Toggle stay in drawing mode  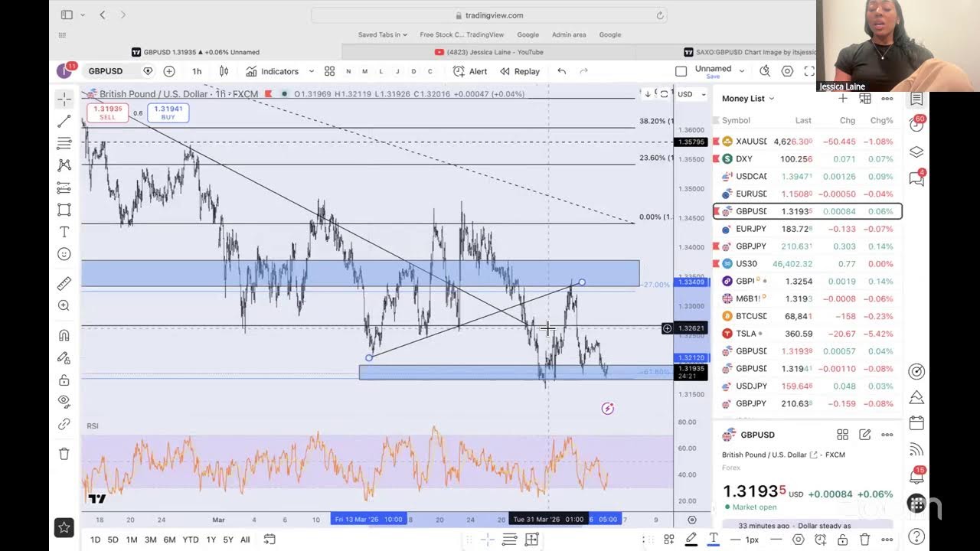point(64,357)
